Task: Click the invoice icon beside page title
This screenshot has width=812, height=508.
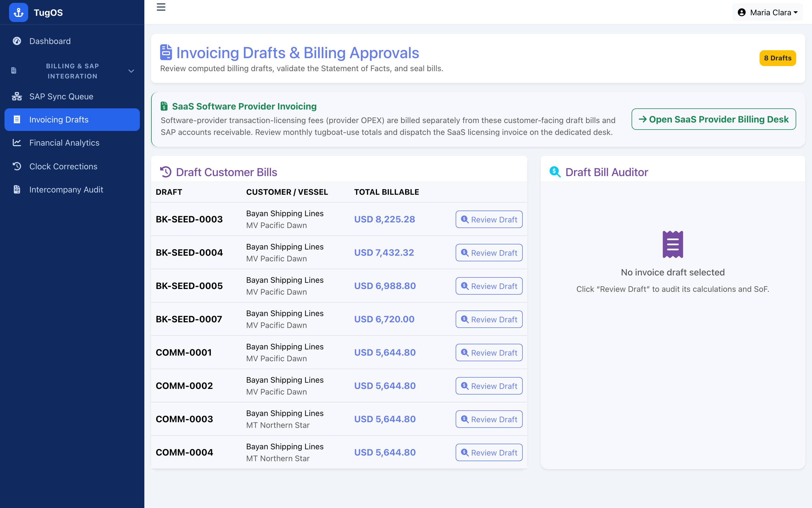Action: click(x=166, y=52)
